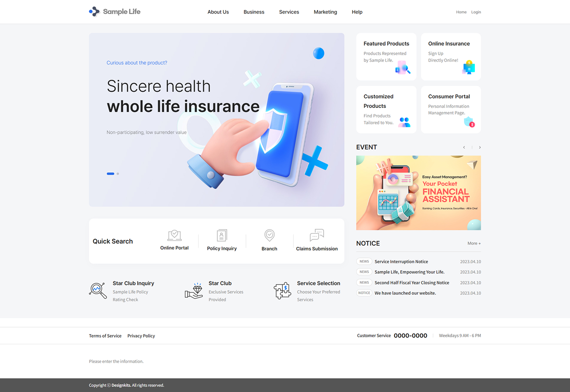
Task: Click the Service Selection puzzle icon
Action: coord(282,290)
